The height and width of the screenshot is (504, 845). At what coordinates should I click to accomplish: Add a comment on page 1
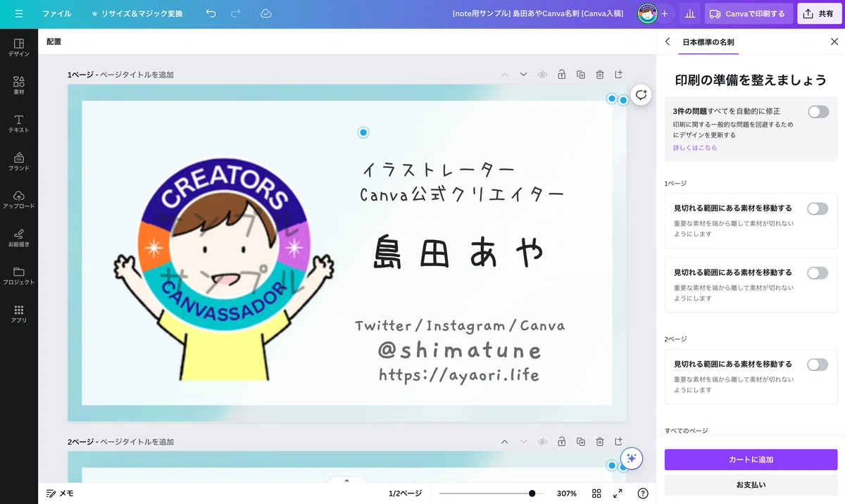[x=641, y=95]
